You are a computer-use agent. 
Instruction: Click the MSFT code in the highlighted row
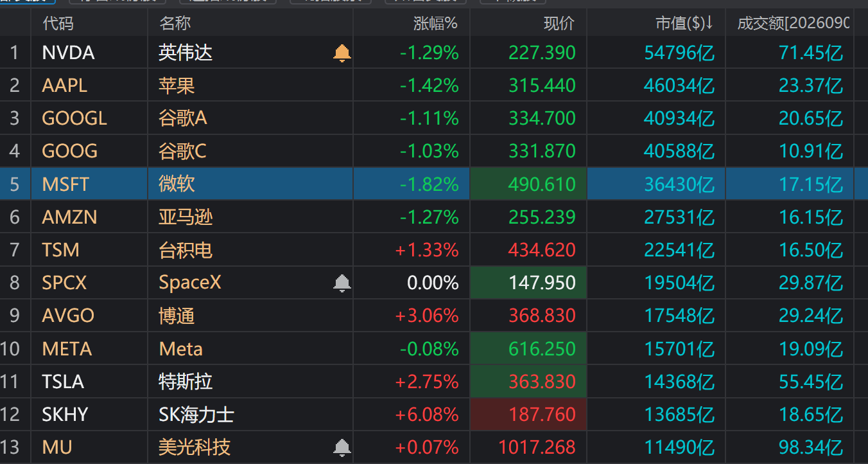(x=65, y=184)
